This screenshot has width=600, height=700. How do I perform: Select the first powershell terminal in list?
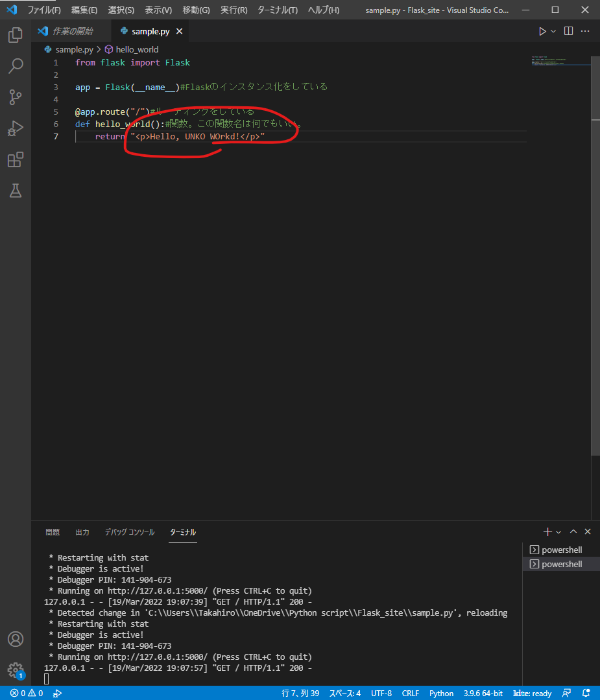pos(561,550)
